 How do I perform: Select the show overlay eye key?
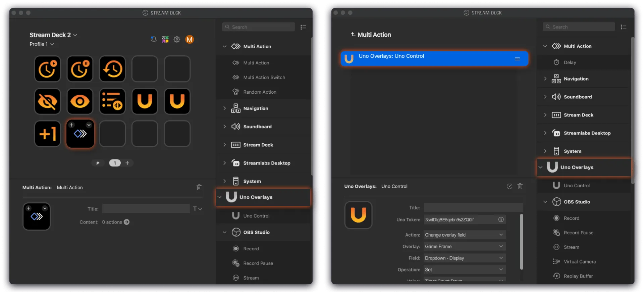click(x=80, y=101)
